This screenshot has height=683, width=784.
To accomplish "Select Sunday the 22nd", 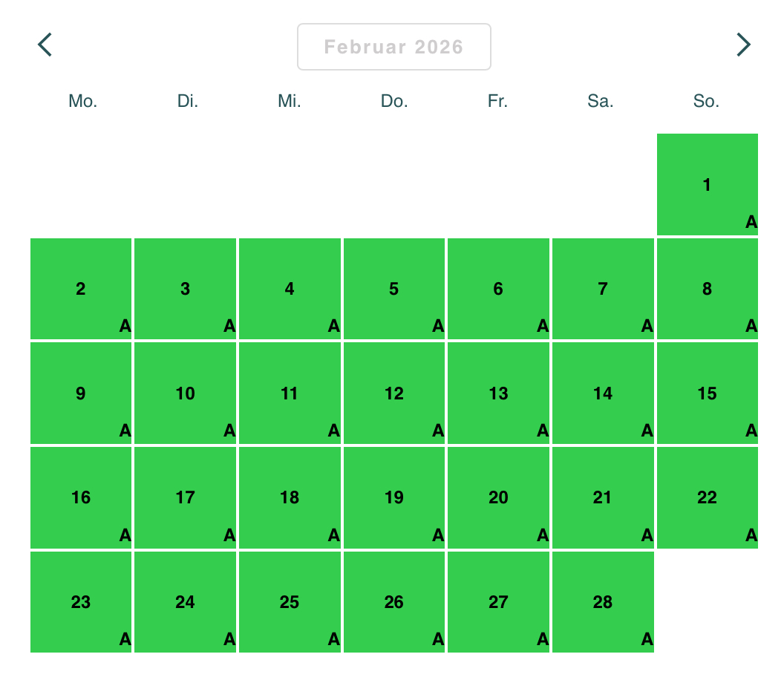I will coord(707,497).
